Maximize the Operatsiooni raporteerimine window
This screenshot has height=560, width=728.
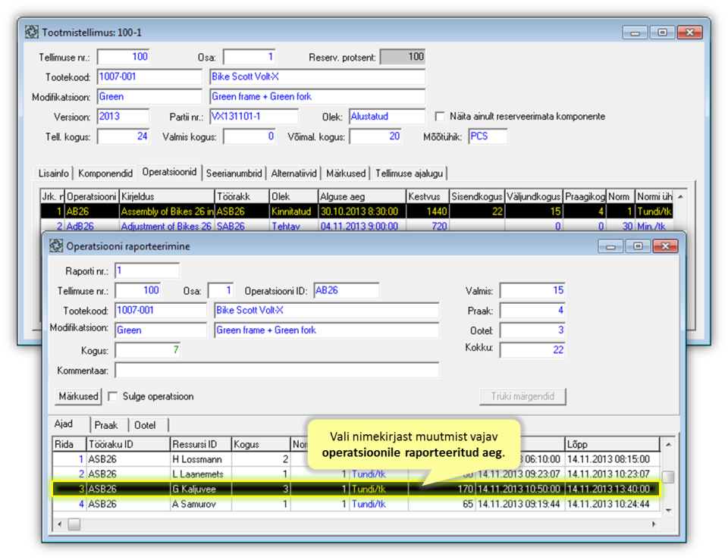638,246
